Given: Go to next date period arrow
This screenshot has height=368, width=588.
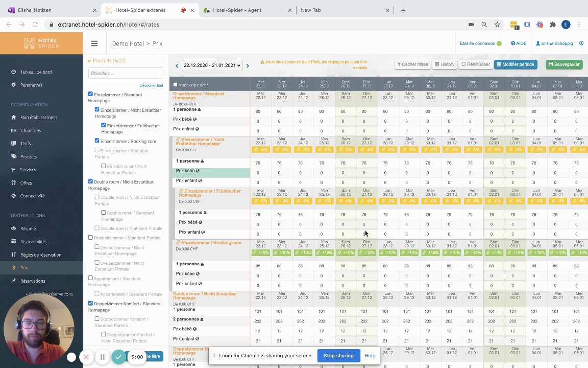Looking at the screenshot, I should click(248, 65).
